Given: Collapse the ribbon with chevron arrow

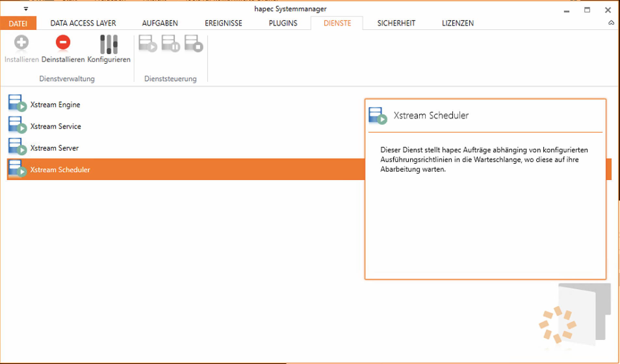Looking at the screenshot, I should (x=611, y=23).
